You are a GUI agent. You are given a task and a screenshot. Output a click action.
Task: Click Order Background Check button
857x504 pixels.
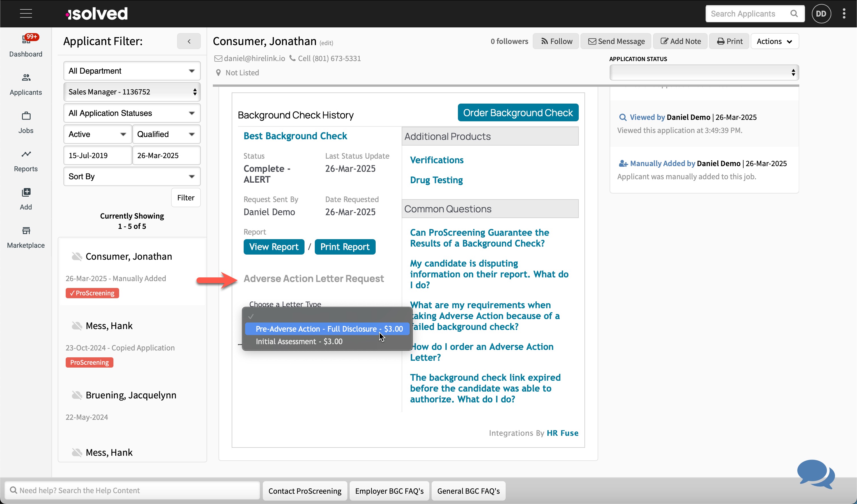[x=518, y=112]
